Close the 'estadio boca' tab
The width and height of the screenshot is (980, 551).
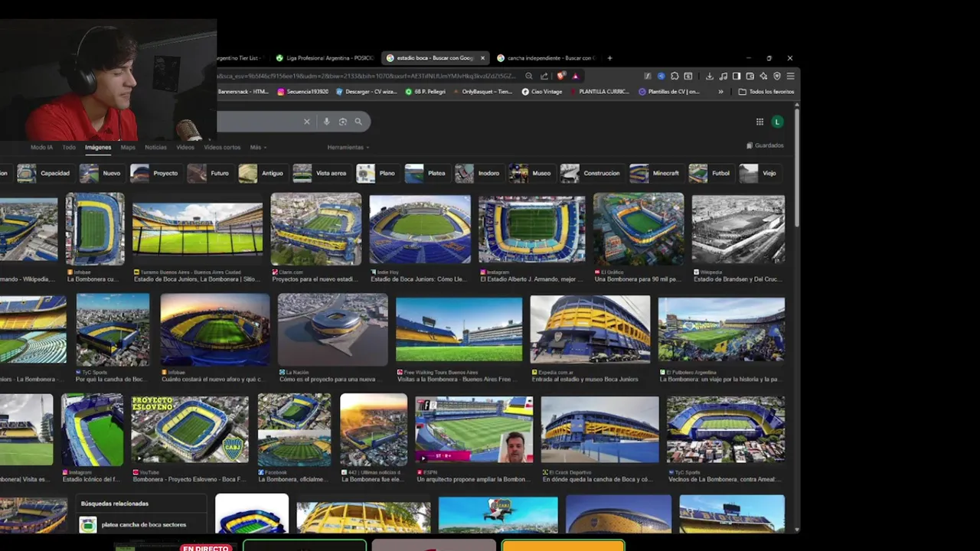[482, 58]
